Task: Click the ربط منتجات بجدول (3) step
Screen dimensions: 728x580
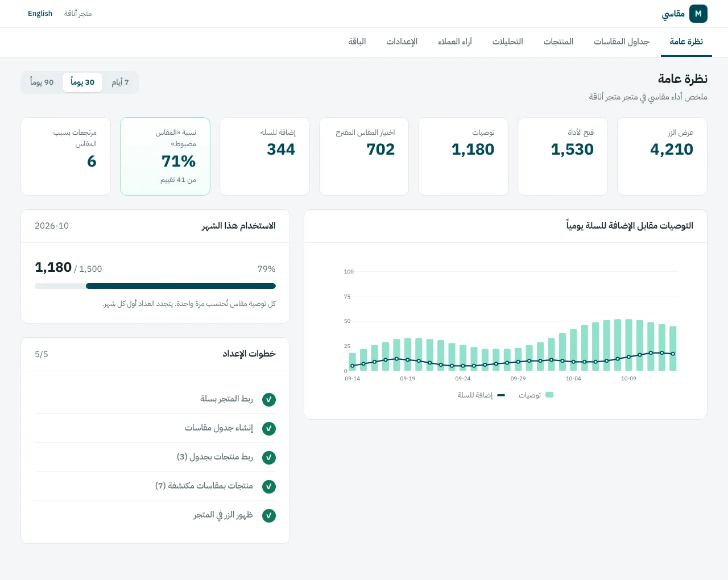Action: tap(155, 458)
